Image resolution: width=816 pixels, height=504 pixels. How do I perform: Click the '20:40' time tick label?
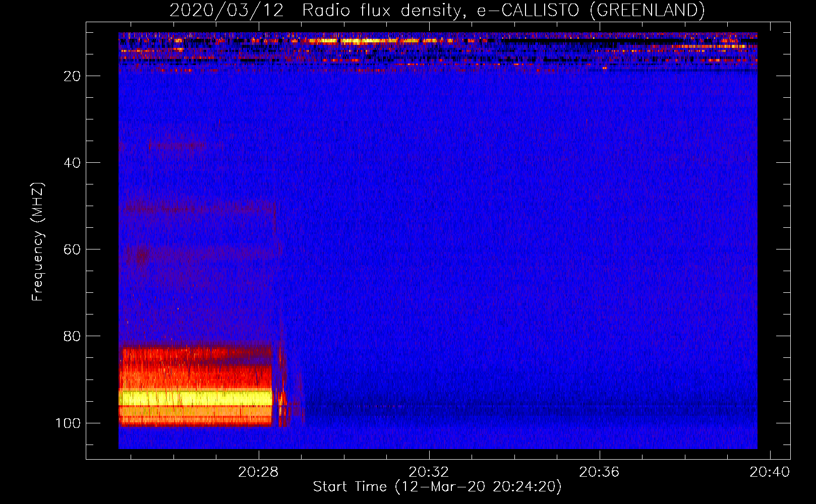coord(770,472)
